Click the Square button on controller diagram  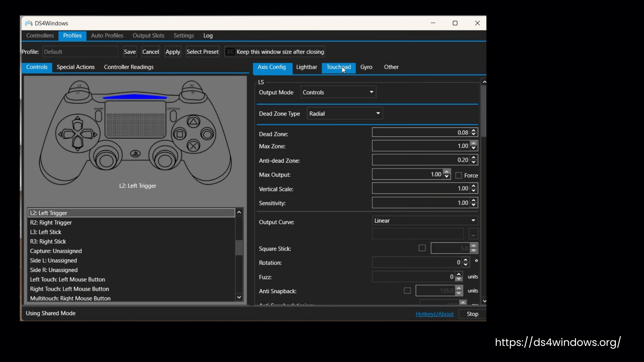(180, 134)
